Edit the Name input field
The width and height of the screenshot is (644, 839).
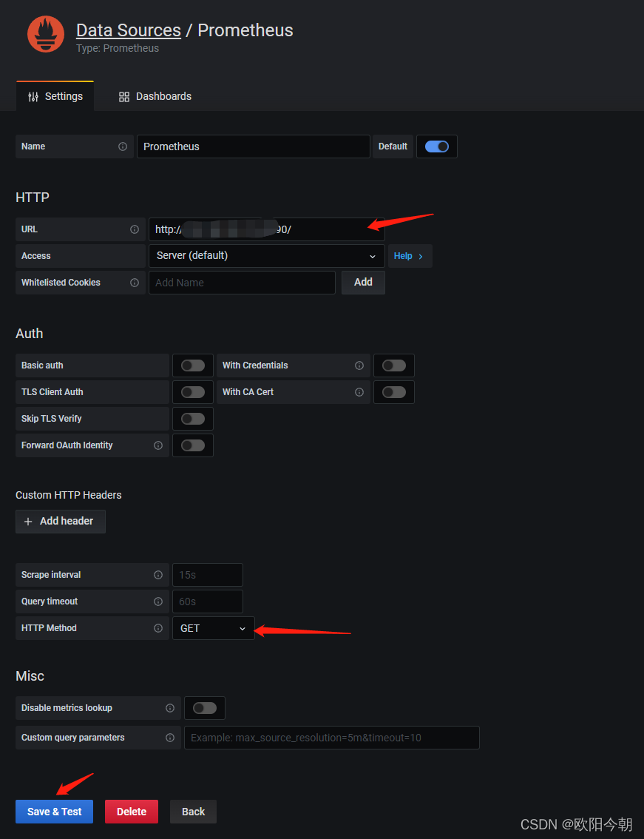(254, 146)
